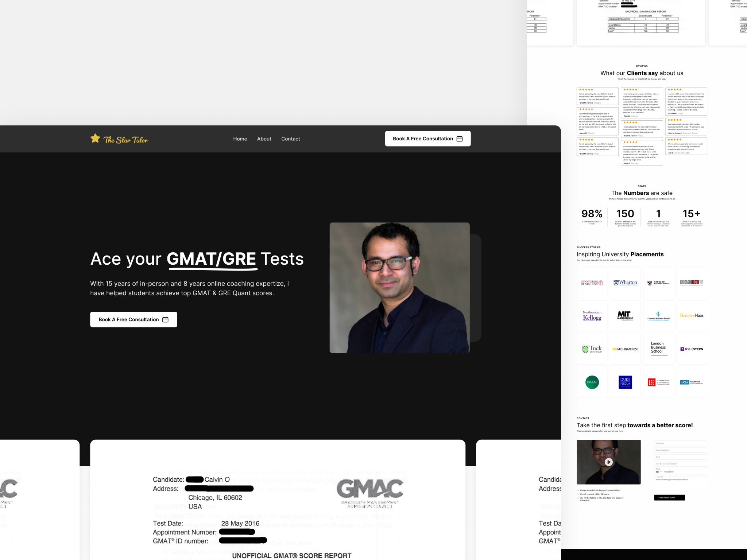Click the Elizabeth F review card

coord(686,102)
